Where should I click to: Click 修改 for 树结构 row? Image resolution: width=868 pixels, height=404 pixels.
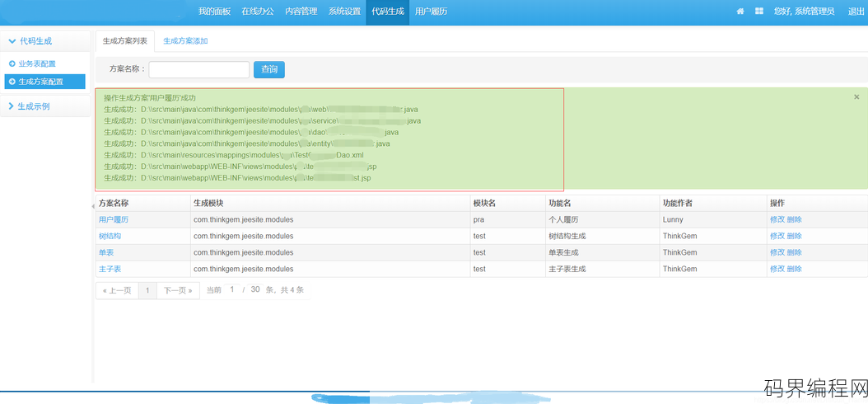777,236
